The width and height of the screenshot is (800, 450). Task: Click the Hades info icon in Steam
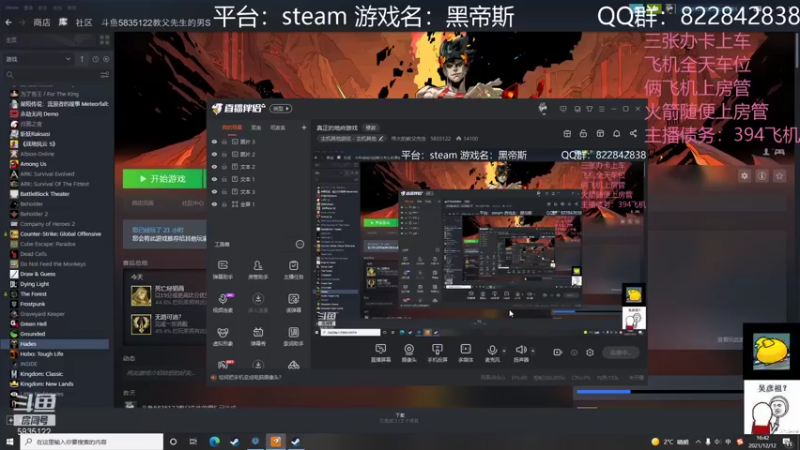pos(762,176)
